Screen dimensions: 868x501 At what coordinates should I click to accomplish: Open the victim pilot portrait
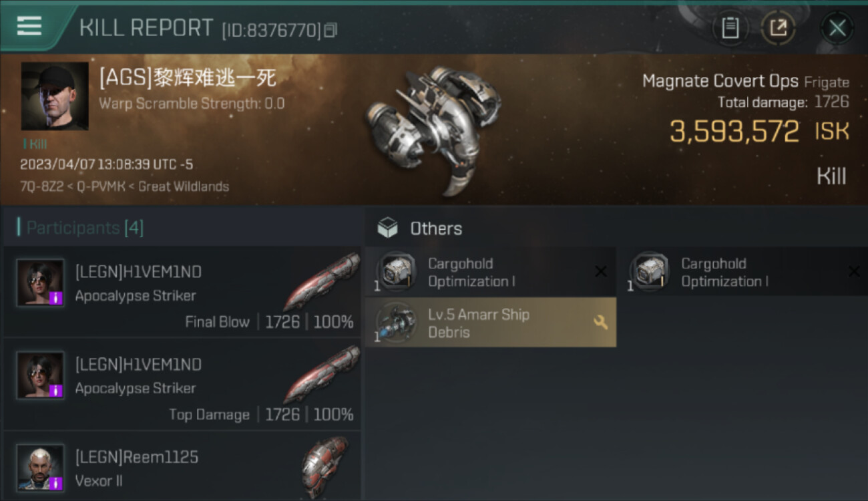(x=55, y=96)
